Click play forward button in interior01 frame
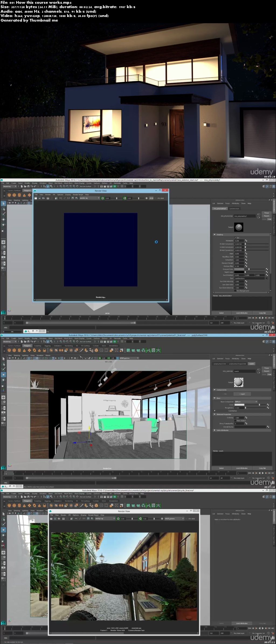The image size is (276, 644). coord(263,473)
